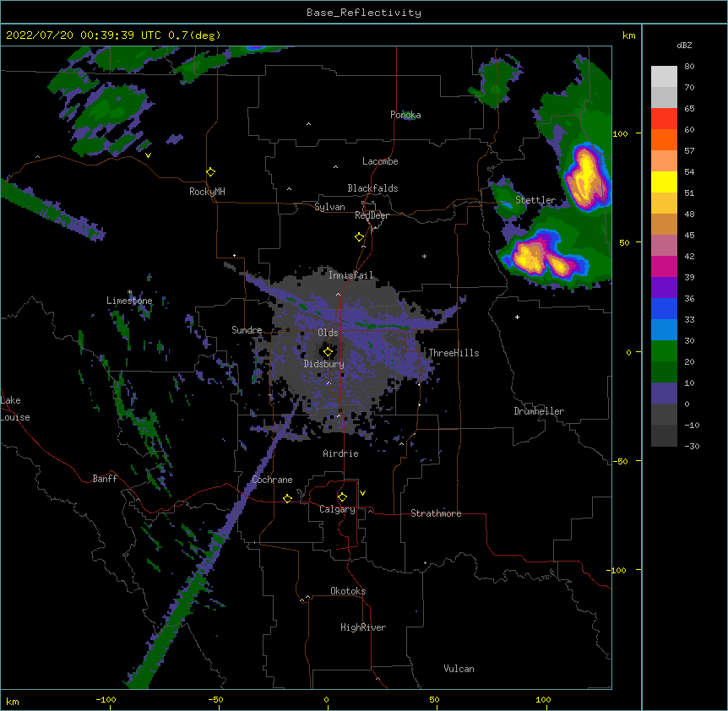The image size is (728, 711).
Task: Click the yellow diamond marker below Cochrane label
Action: pos(287,498)
